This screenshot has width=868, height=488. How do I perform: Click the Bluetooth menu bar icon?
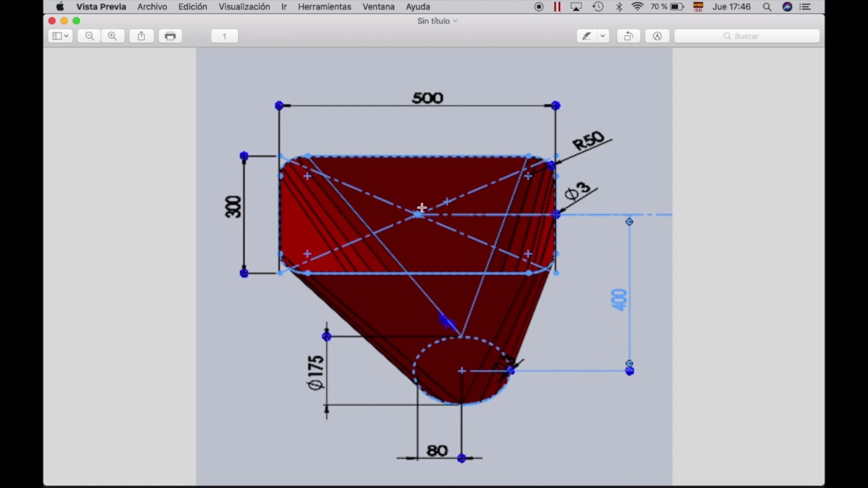tap(618, 7)
